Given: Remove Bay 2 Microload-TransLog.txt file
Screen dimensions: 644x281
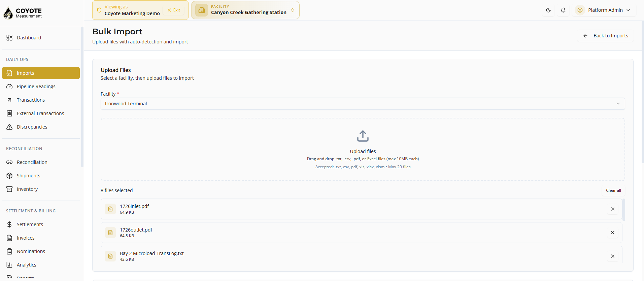Looking at the screenshot, I should tap(612, 256).
